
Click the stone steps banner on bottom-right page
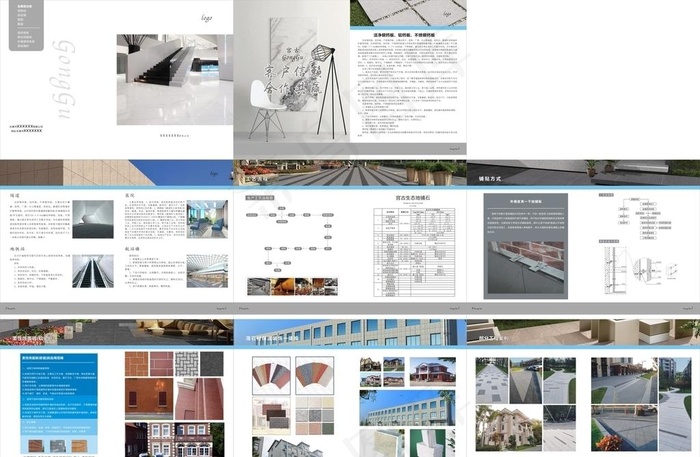583,332
